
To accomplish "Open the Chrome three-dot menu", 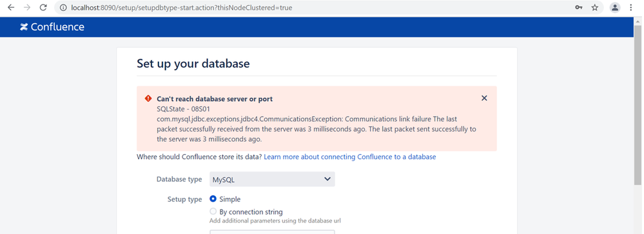I will [631, 7].
